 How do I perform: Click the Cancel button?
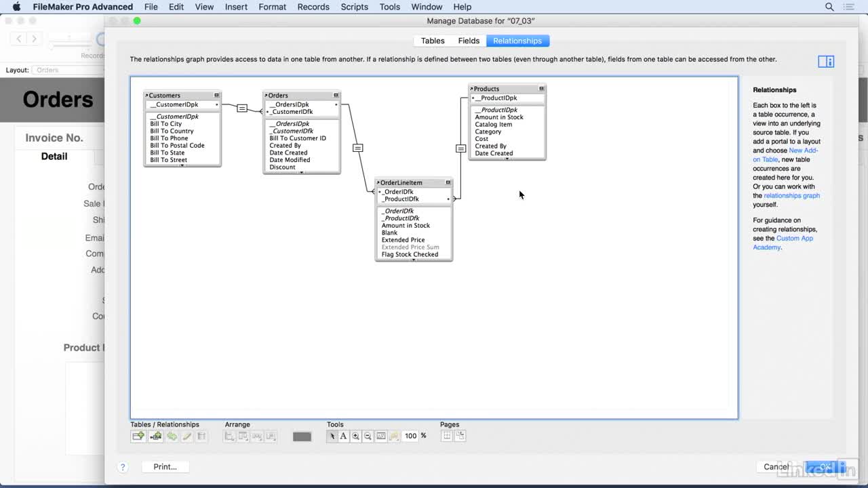pos(776,467)
